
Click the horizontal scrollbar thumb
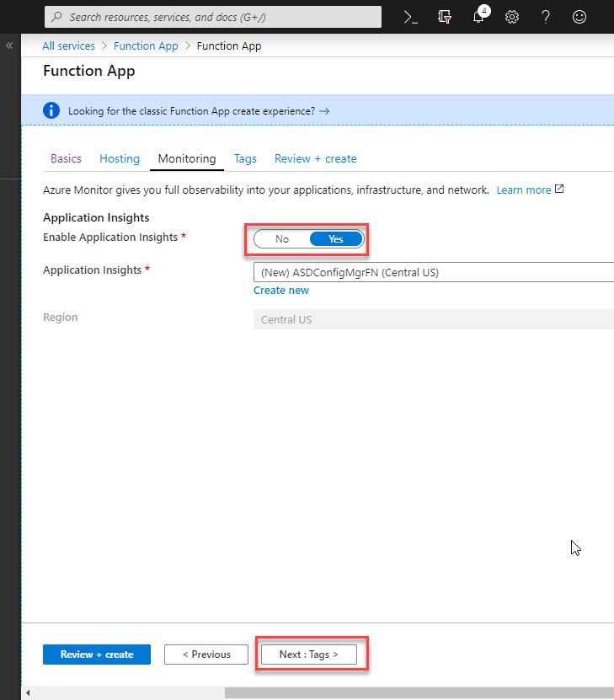419,693
